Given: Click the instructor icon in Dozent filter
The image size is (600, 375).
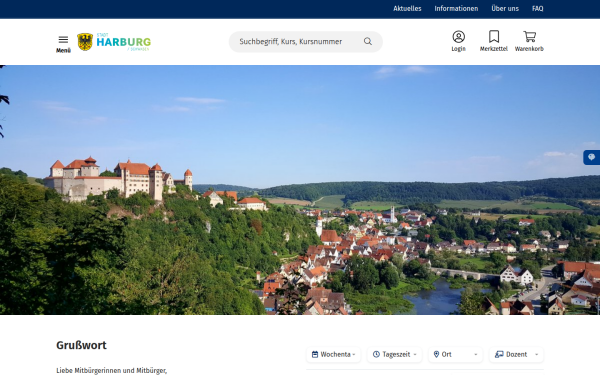Looking at the screenshot, I should [x=499, y=354].
